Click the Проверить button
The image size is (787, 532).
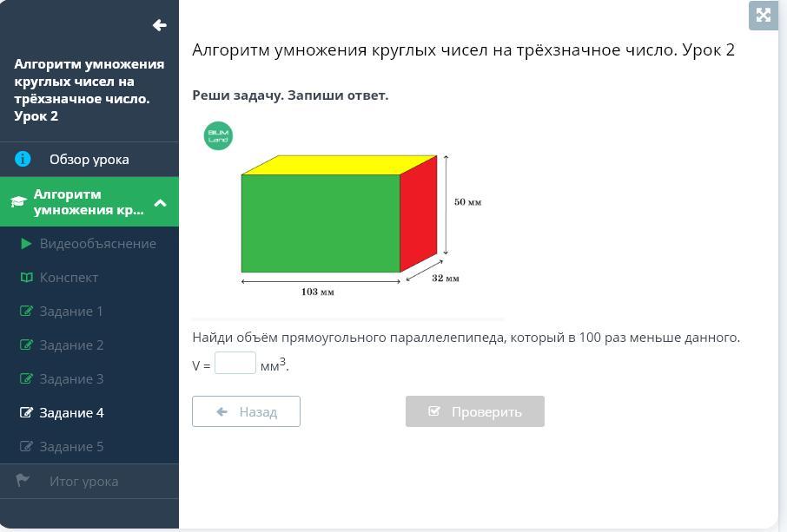[x=475, y=411]
